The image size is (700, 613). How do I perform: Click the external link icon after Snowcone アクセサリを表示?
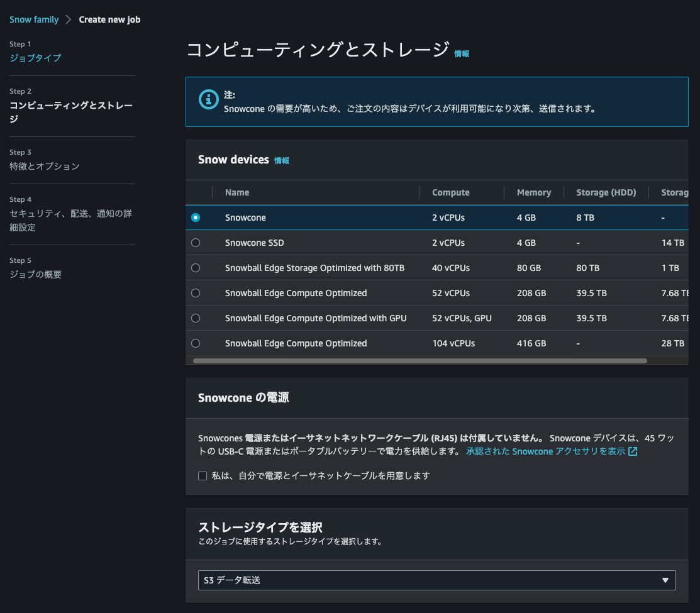(x=631, y=451)
